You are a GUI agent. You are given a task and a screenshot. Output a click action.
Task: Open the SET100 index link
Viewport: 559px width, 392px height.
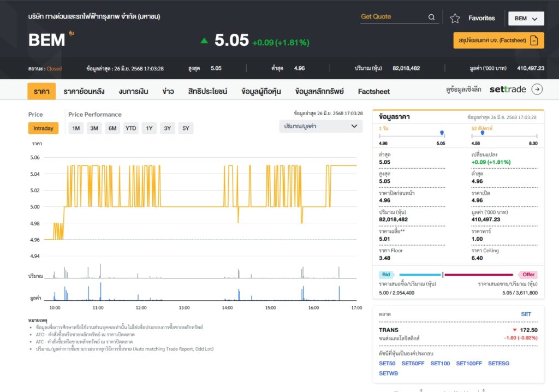tap(440, 364)
